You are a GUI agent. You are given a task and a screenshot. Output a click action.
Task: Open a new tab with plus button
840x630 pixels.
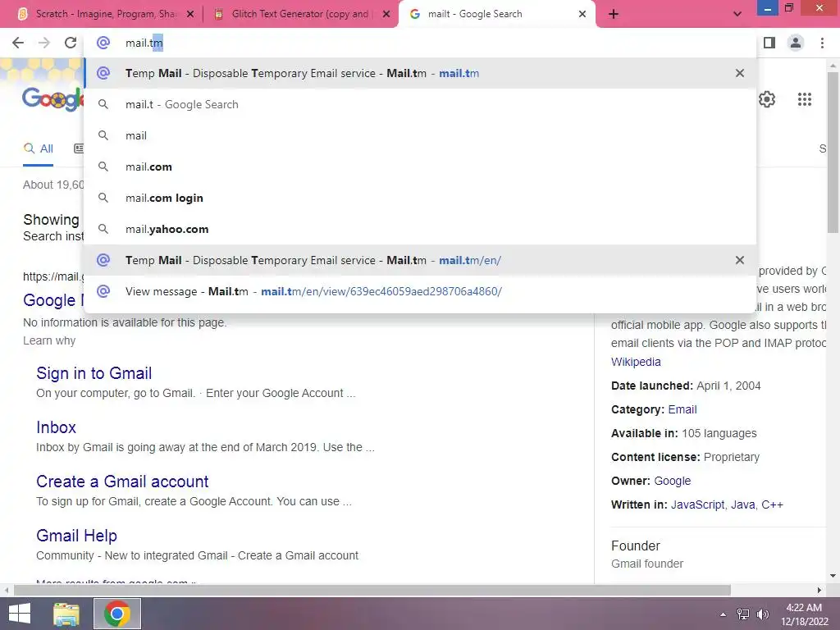tap(614, 14)
